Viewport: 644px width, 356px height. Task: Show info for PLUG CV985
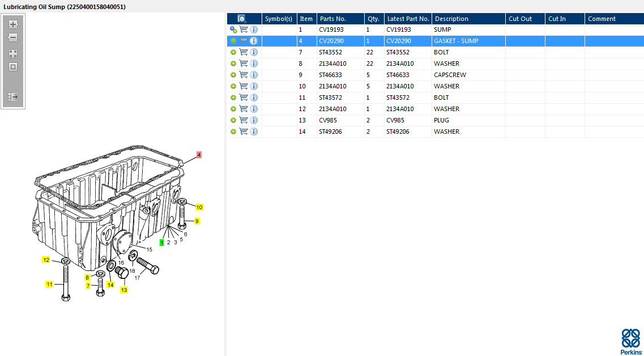coord(254,120)
